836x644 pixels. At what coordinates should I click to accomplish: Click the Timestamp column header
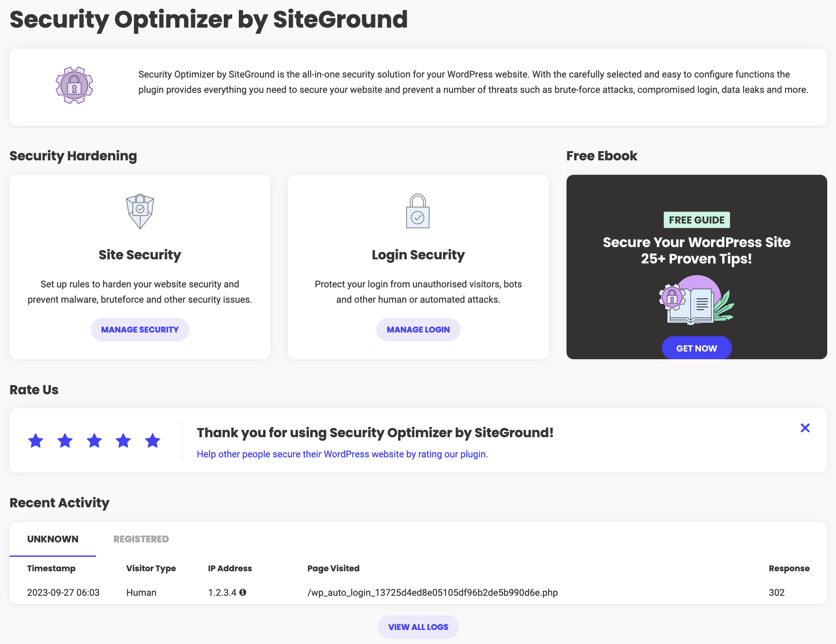point(51,568)
